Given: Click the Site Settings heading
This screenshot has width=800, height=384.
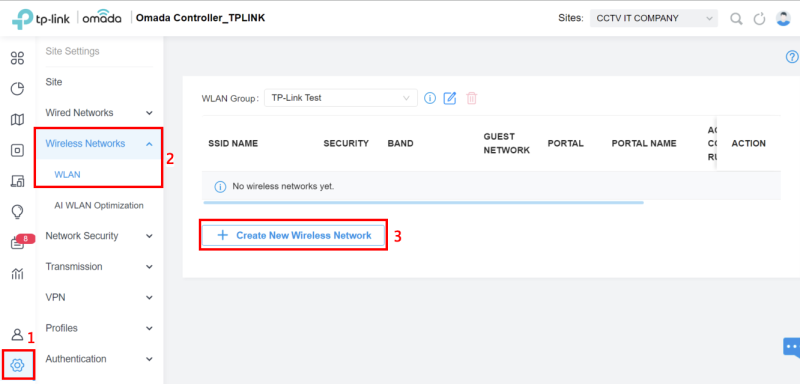Looking at the screenshot, I should pyautogui.click(x=72, y=51).
